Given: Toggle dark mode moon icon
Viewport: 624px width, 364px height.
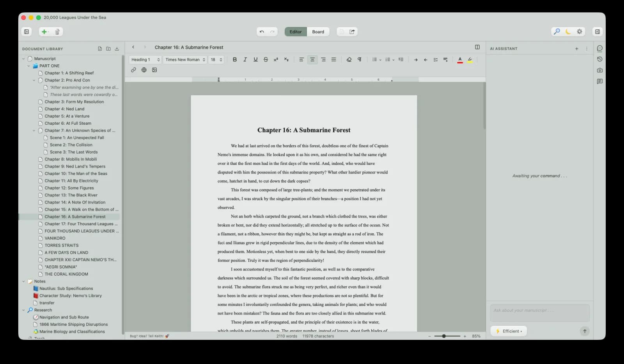Looking at the screenshot, I should coord(568,32).
